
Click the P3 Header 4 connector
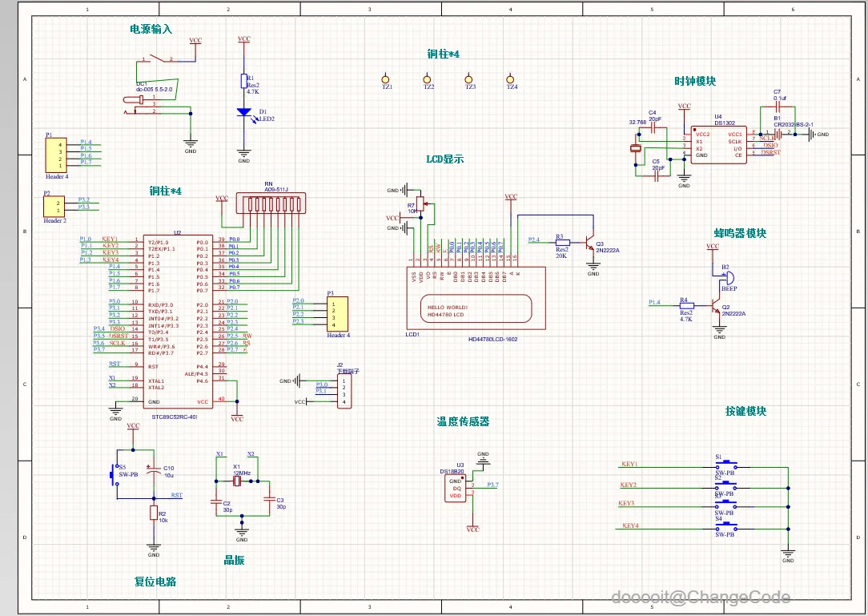pos(337,314)
